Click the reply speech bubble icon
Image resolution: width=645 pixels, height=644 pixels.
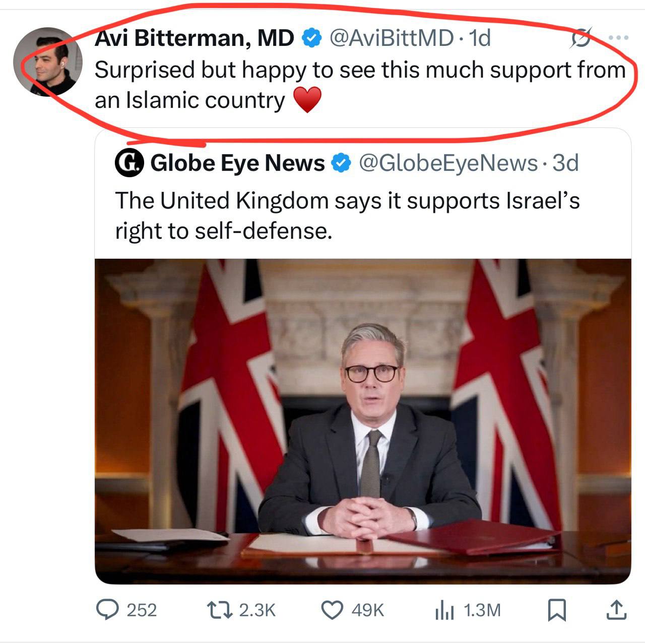(x=107, y=610)
